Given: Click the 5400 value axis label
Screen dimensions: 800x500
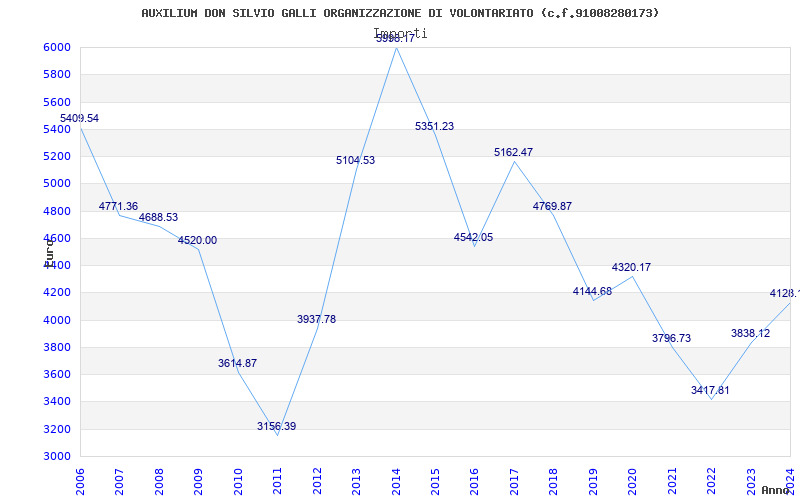Looking at the screenshot, I should pos(57,129).
